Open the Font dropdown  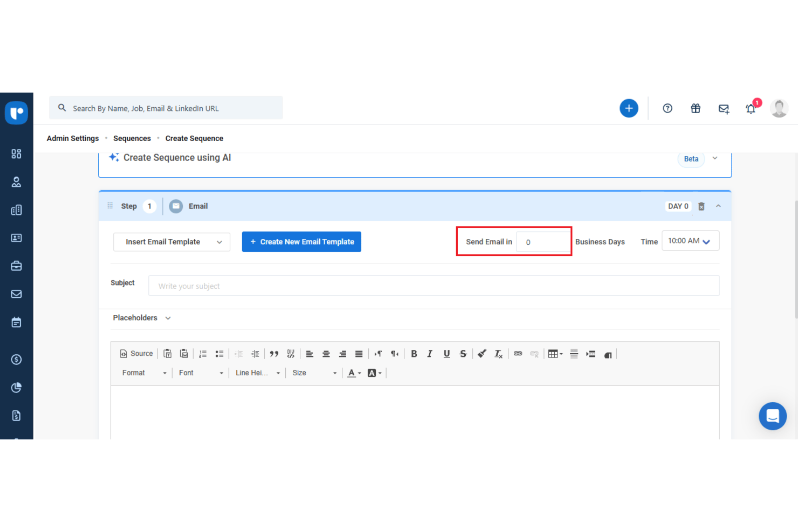click(201, 373)
